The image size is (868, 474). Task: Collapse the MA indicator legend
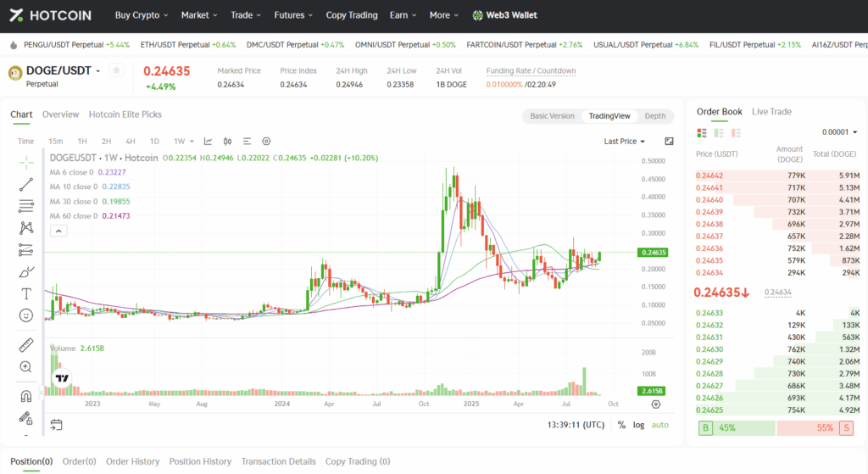(x=58, y=231)
